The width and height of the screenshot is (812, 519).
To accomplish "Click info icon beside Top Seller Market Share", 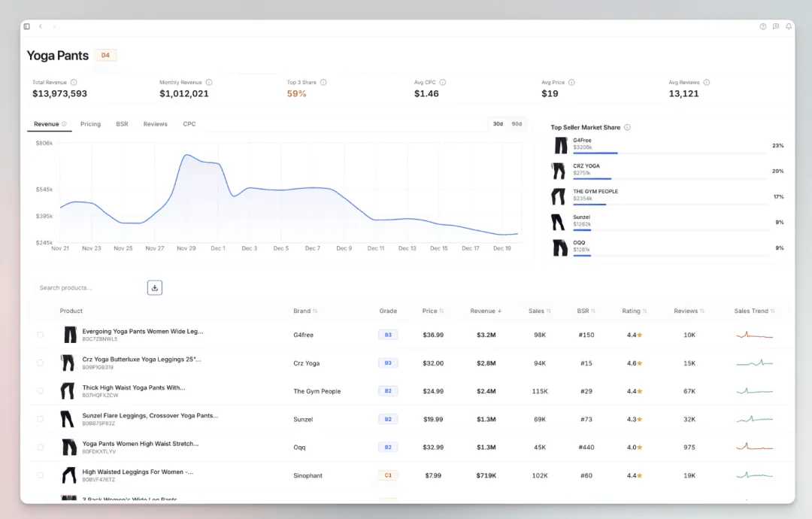I will tap(627, 127).
